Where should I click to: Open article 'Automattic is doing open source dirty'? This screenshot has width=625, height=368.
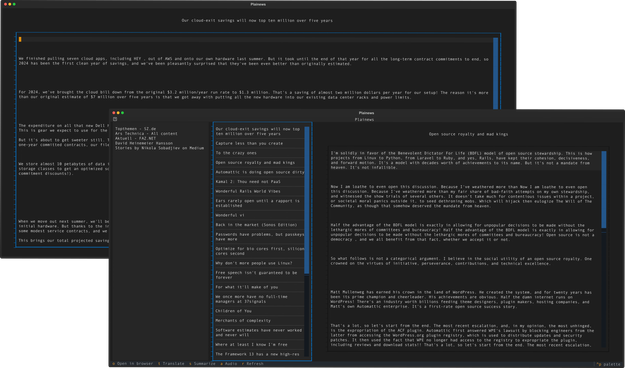(259, 172)
